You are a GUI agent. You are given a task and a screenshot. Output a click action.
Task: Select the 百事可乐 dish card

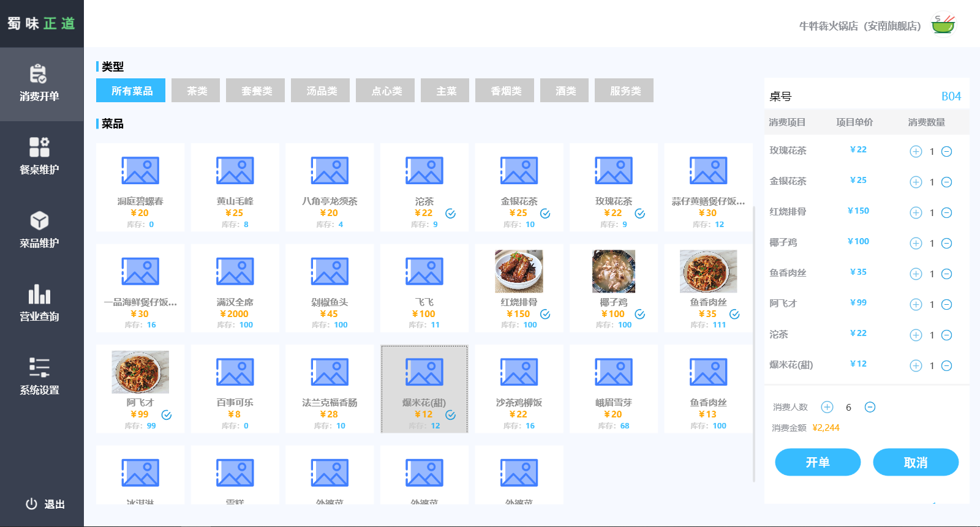[x=235, y=389]
